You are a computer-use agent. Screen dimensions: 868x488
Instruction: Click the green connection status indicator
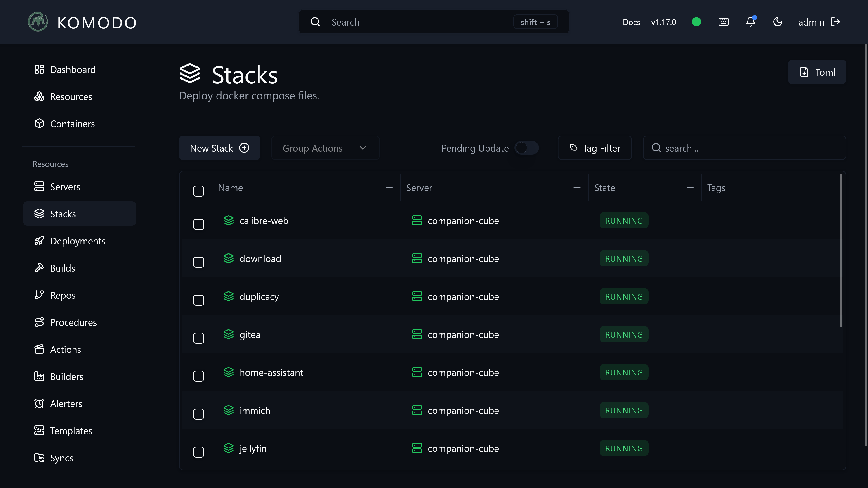696,22
